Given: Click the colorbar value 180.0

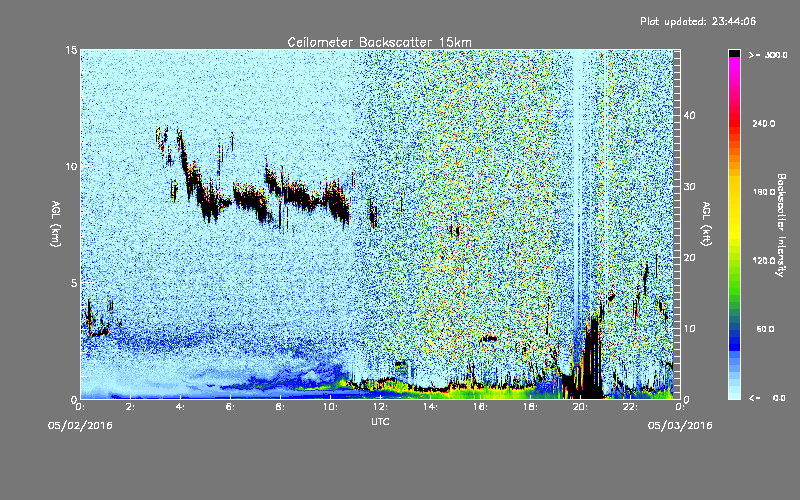Looking at the screenshot, I should click(x=764, y=192).
